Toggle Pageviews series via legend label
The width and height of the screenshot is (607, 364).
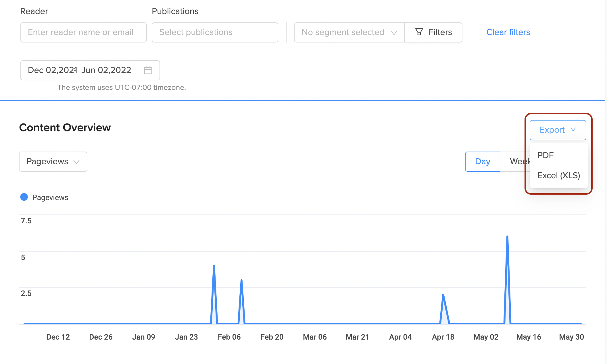(x=50, y=198)
